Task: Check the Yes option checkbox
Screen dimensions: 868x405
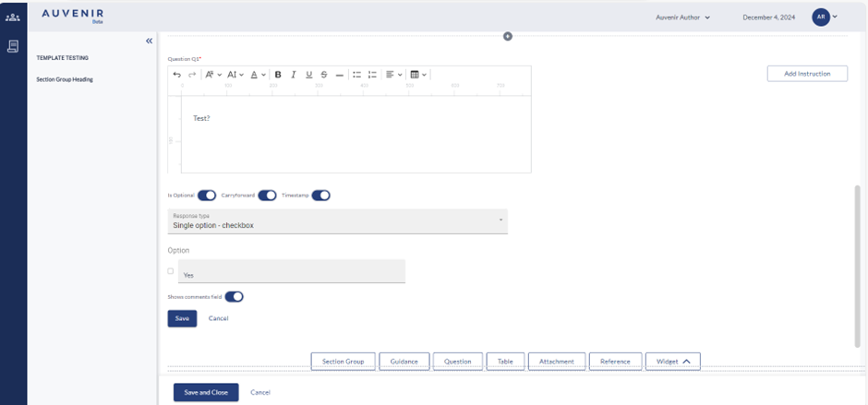Action: click(x=171, y=271)
